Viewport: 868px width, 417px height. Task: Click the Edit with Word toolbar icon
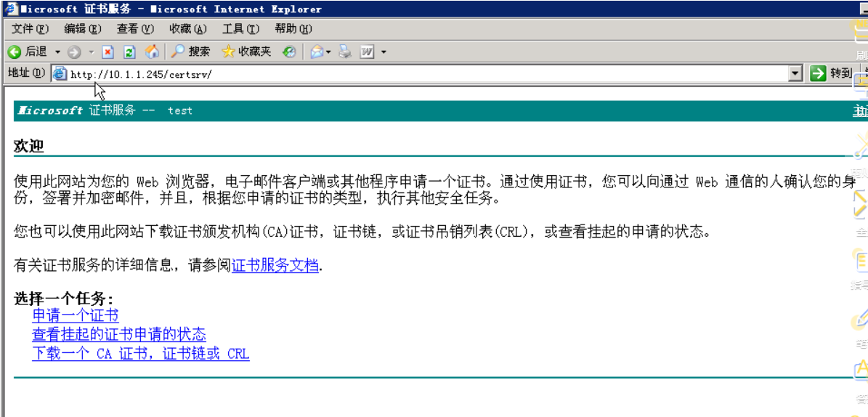(x=368, y=52)
